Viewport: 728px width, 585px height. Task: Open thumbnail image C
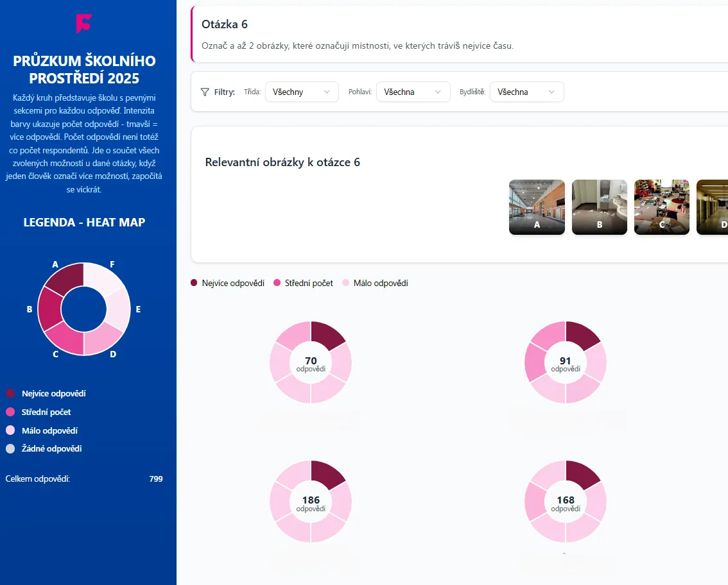click(662, 207)
